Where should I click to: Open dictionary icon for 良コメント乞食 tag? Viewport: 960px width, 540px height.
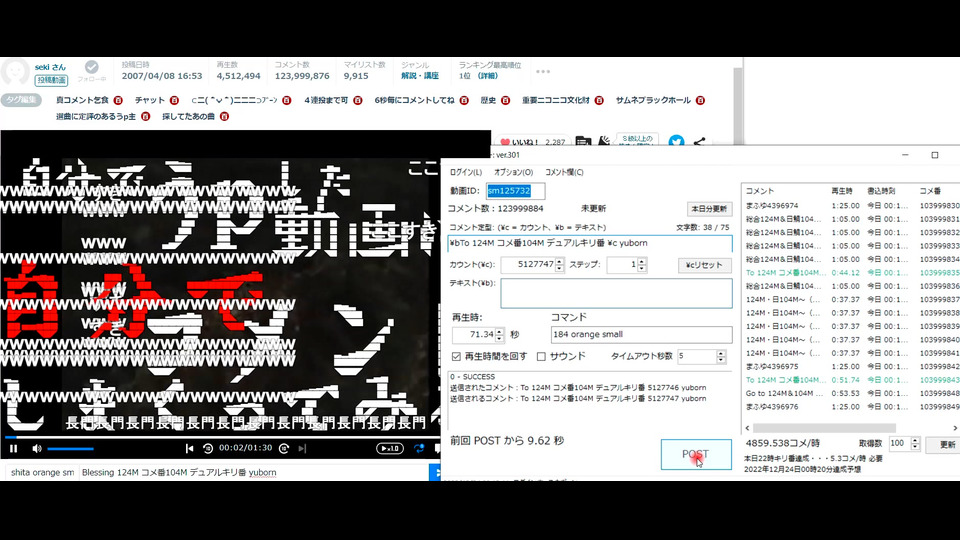coord(118,100)
